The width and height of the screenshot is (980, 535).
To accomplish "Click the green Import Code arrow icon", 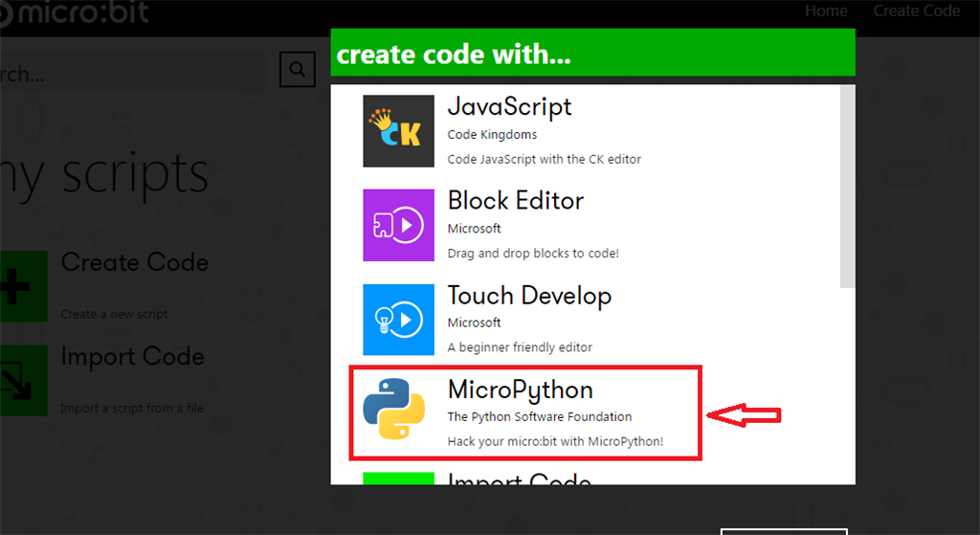I will (24, 380).
